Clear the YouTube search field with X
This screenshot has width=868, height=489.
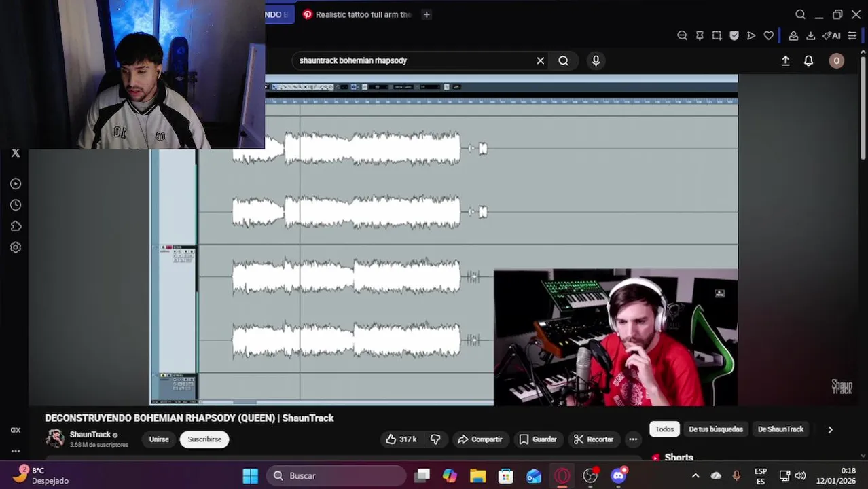[x=541, y=60]
